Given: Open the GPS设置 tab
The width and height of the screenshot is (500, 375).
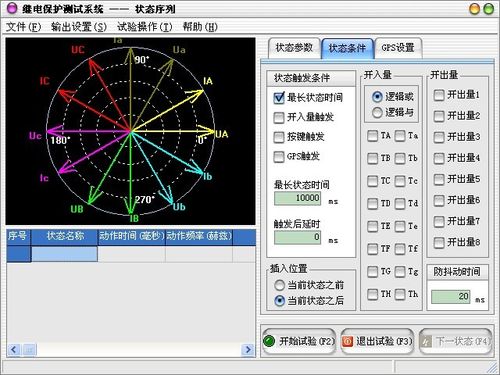Looking at the screenshot, I should coord(398,48).
